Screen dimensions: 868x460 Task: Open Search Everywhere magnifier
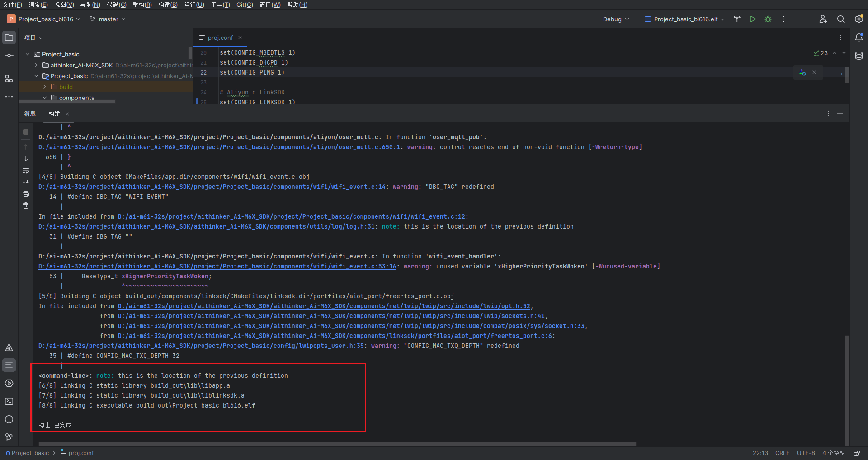841,19
